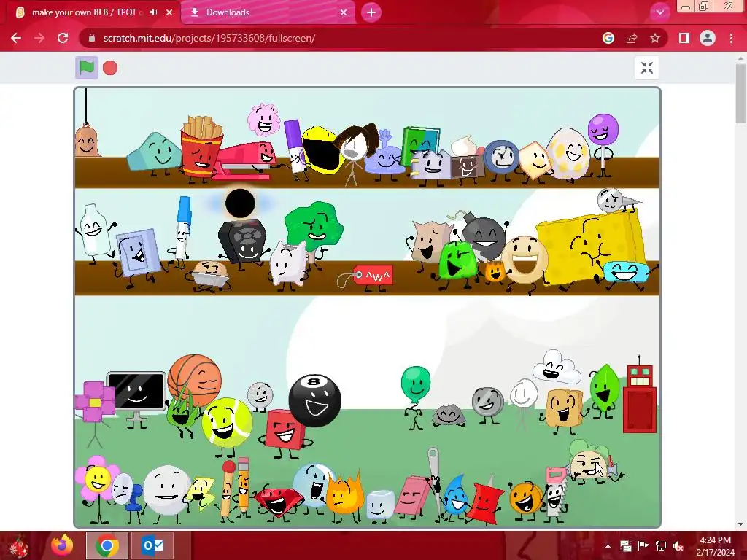Click the Tree character
The image size is (747, 560).
[x=314, y=227]
